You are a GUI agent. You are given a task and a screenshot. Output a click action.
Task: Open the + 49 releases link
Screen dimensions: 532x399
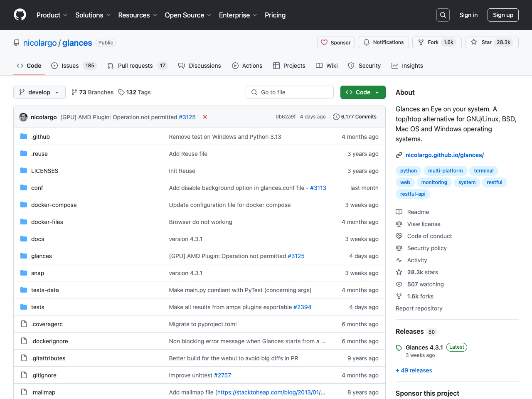pyautogui.click(x=414, y=370)
